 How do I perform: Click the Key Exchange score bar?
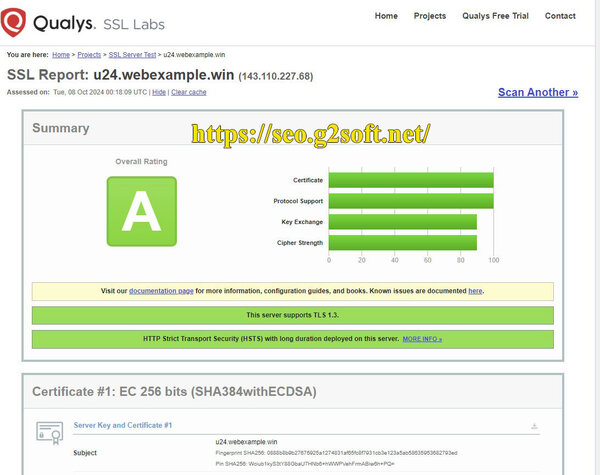[403, 222]
